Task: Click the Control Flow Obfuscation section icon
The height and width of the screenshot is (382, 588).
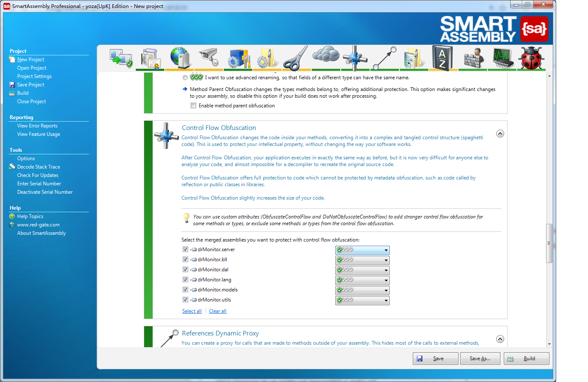Action: click(x=166, y=135)
